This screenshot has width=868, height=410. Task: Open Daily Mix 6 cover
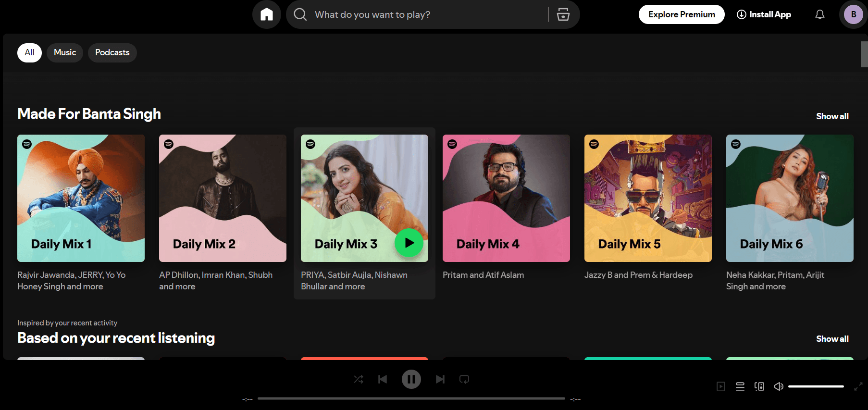790,198
